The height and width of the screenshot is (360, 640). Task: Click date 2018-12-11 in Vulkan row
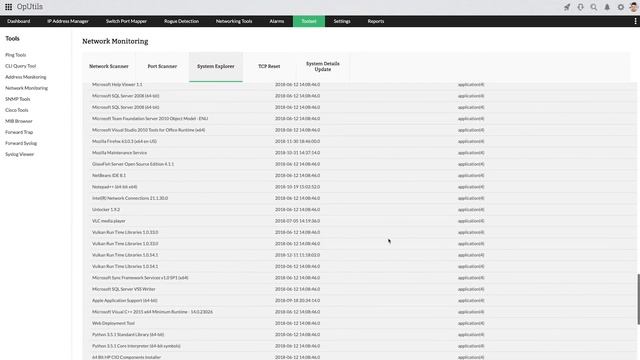click(x=298, y=255)
